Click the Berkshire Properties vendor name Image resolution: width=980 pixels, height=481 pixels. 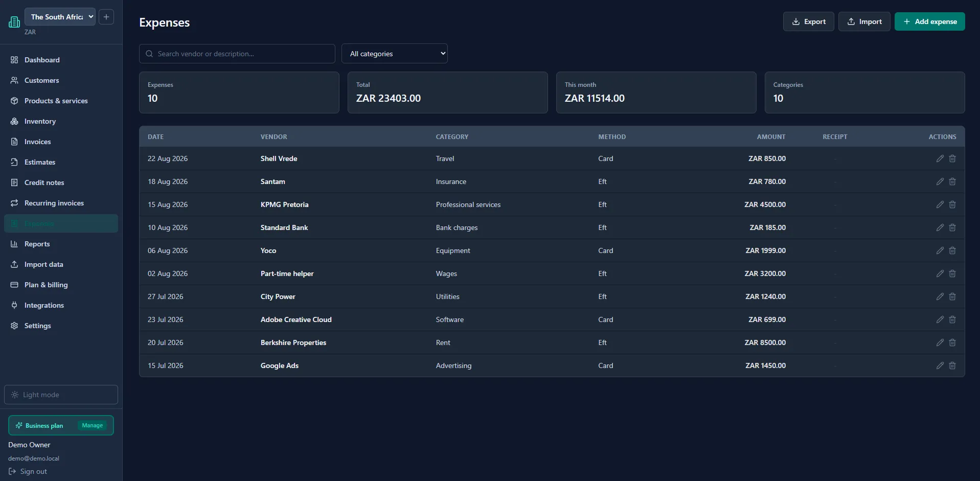point(293,342)
